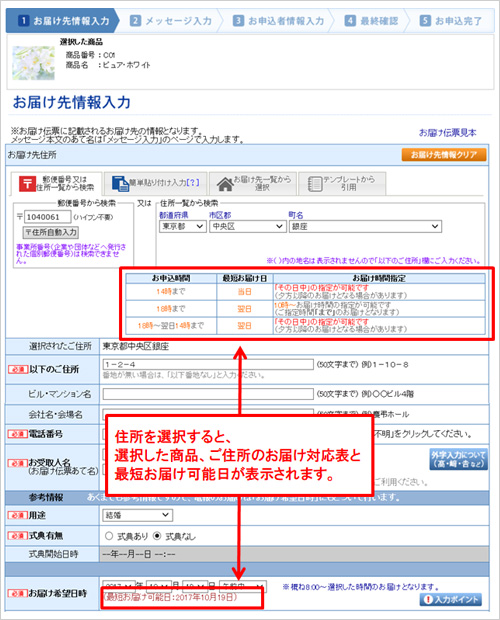This screenshot has height=620, width=500.
Task: Select the 式典なし radio button
Action: [157, 536]
